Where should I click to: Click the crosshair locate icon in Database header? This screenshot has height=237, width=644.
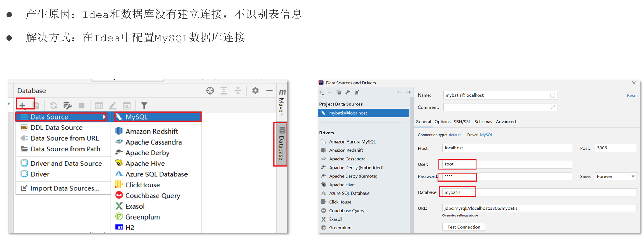(x=210, y=91)
